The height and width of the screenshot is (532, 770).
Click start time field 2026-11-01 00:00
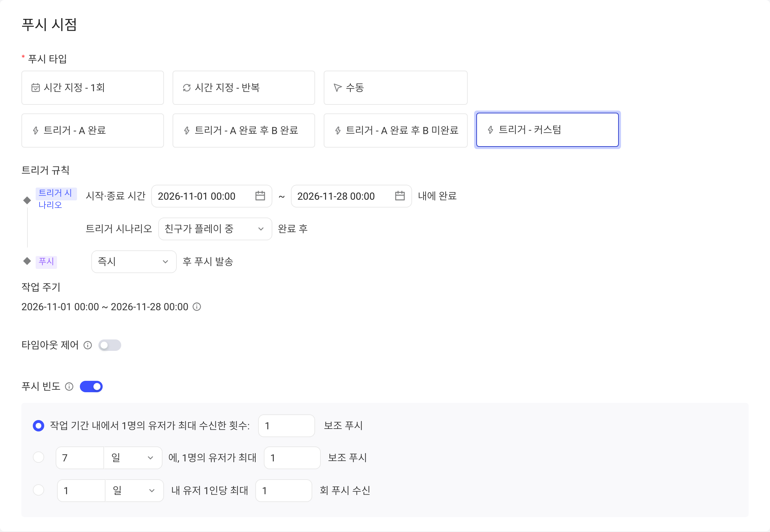(x=212, y=196)
